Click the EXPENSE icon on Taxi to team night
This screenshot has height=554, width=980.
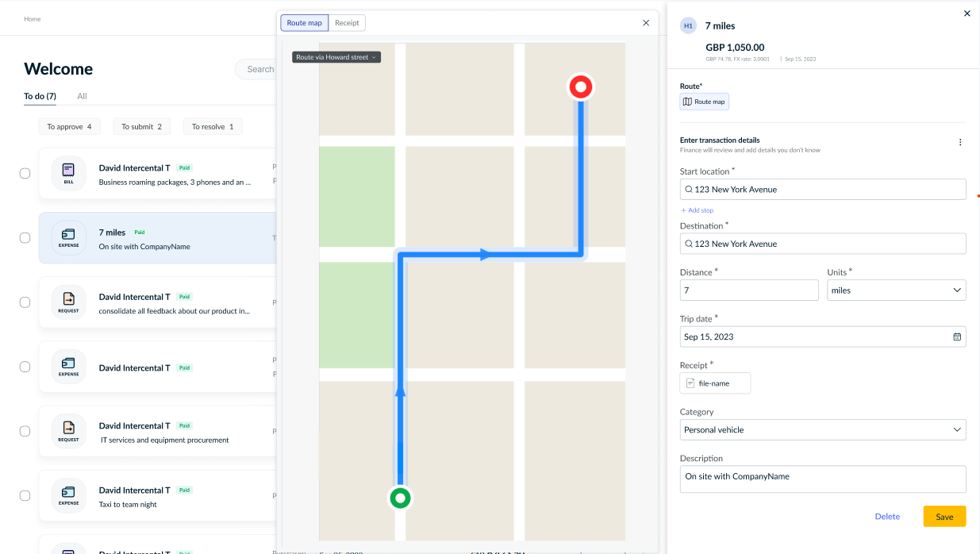tap(69, 495)
